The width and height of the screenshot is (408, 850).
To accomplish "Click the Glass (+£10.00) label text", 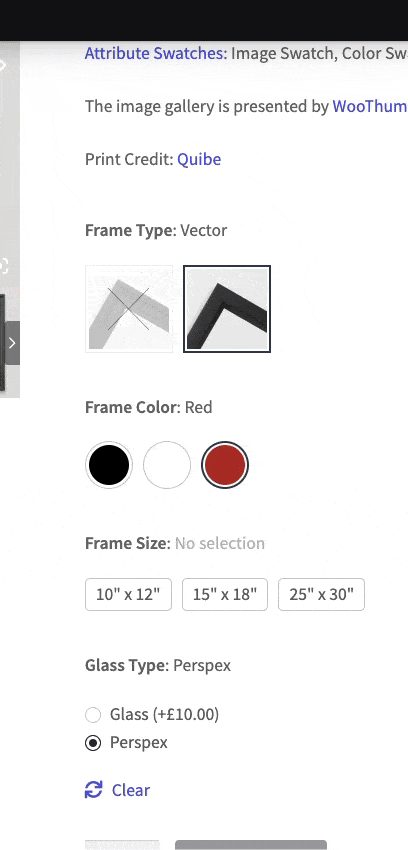I will [165, 715].
